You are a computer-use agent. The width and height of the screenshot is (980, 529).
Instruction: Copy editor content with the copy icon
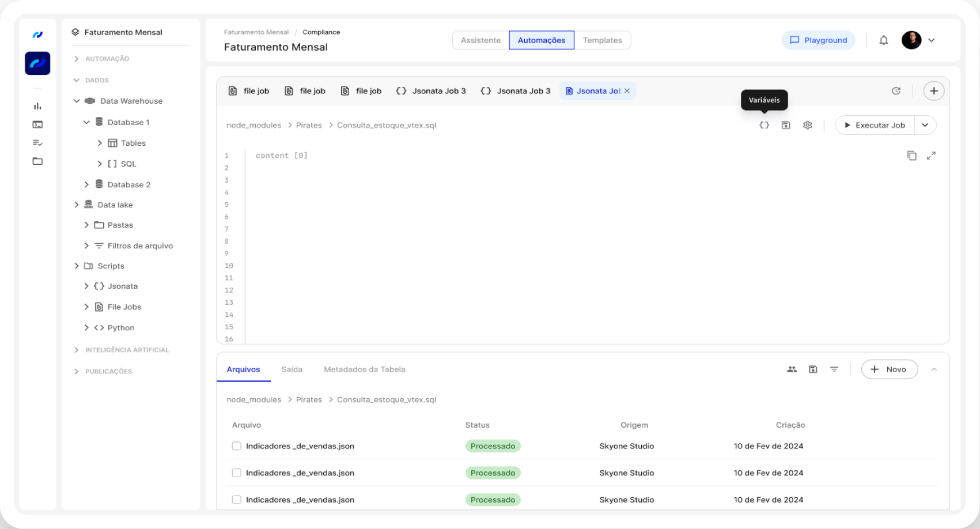(x=911, y=156)
